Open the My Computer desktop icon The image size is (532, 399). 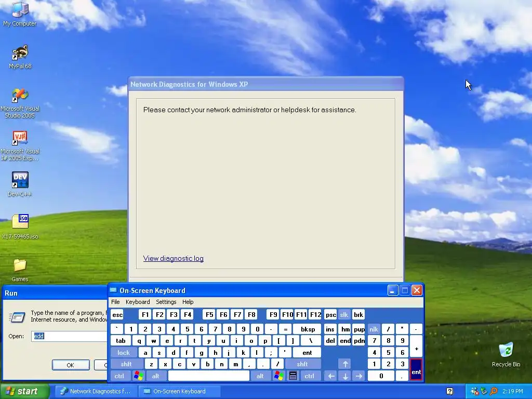tap(20, 14)
